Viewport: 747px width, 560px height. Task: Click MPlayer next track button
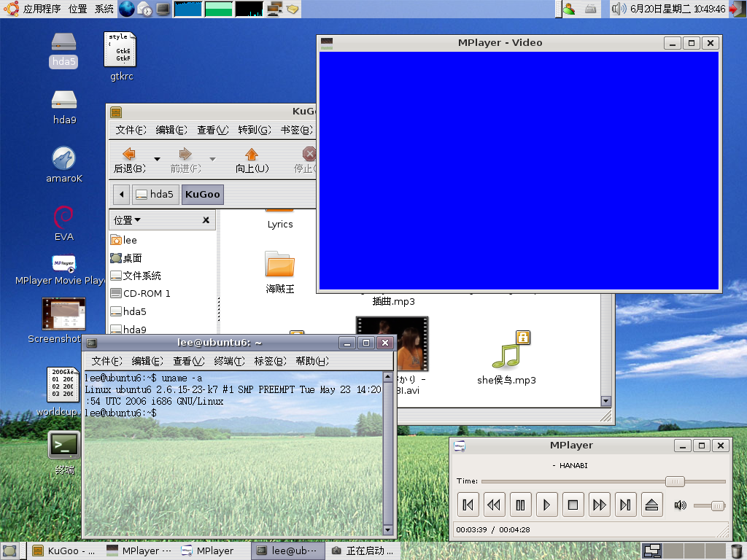[625, 505]
